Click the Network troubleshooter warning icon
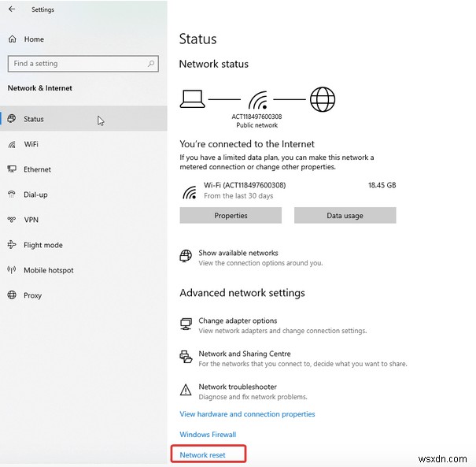 186,390
